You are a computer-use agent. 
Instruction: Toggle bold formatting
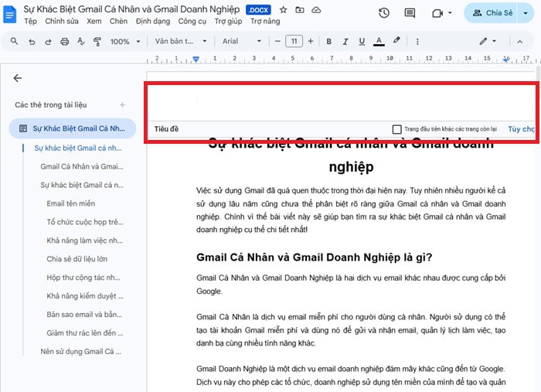pyautogui.click(x=328, y=41)
